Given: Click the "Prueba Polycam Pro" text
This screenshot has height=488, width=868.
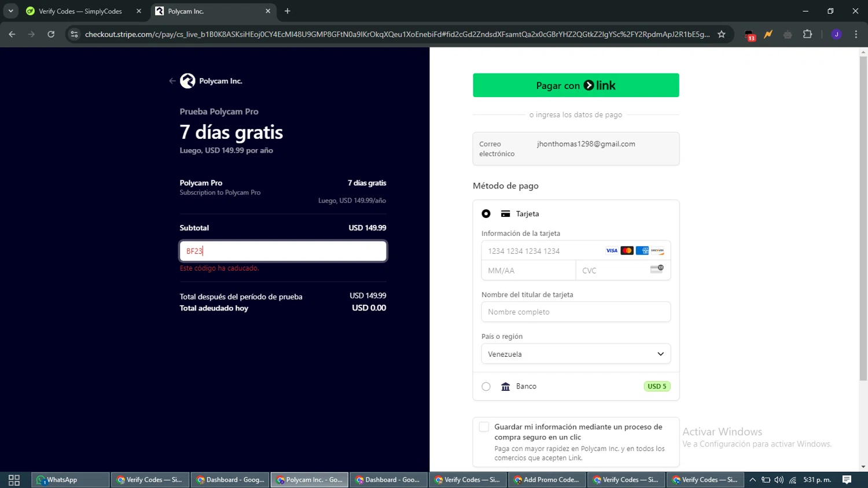Looking at the screenshot, I should tap(219, 112).
